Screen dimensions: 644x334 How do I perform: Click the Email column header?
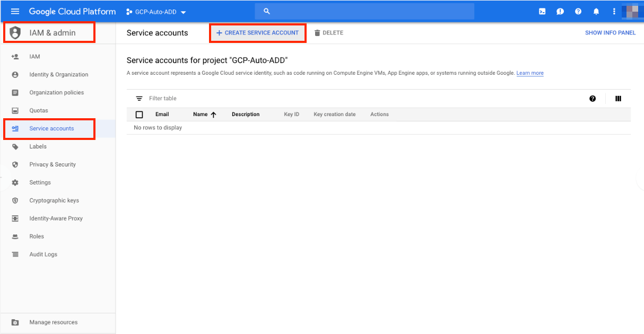[162, 115]
